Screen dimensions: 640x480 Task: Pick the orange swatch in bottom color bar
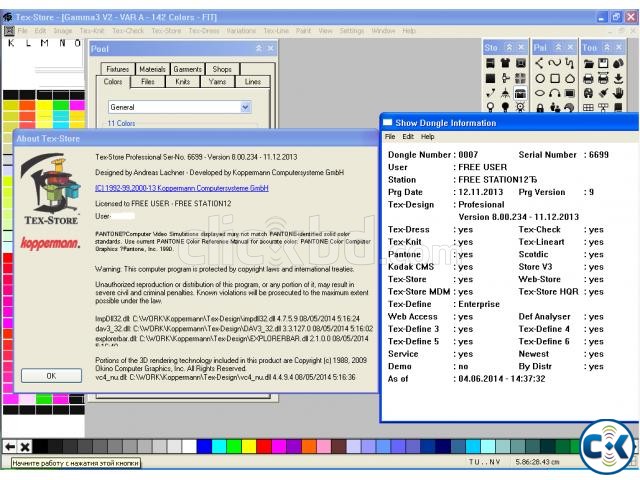(309, 447)
